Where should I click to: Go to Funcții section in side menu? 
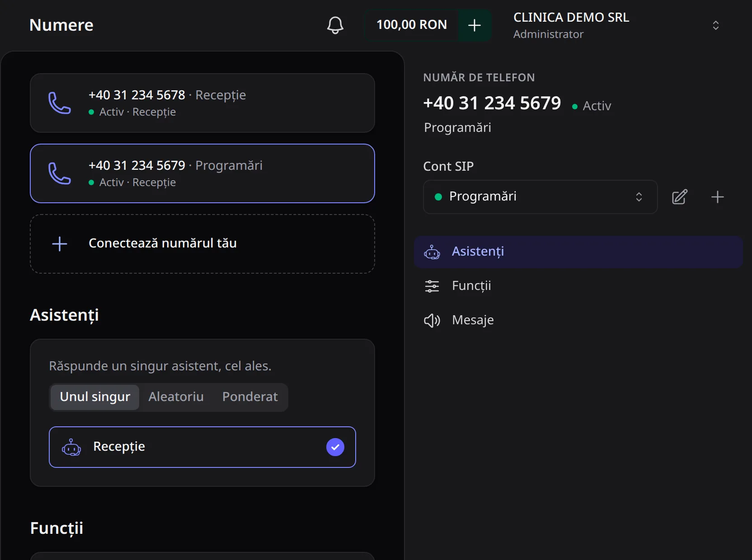(578, 286)
